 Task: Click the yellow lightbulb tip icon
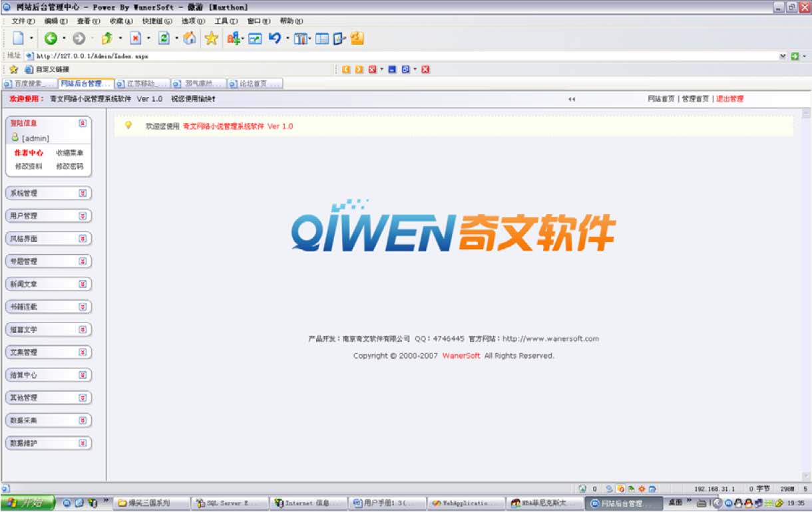[x=128, y=125]
